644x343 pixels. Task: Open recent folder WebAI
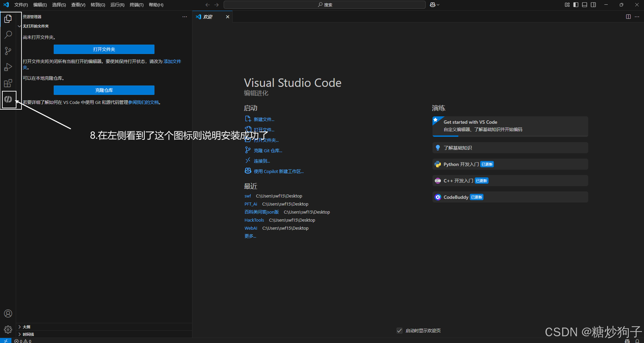251,228
